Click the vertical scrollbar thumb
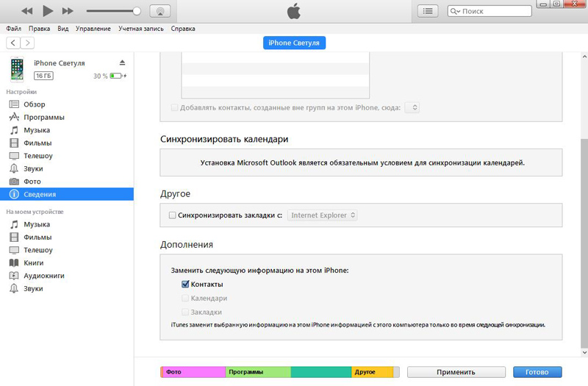The image size is (588, 386). coord(584,243)
